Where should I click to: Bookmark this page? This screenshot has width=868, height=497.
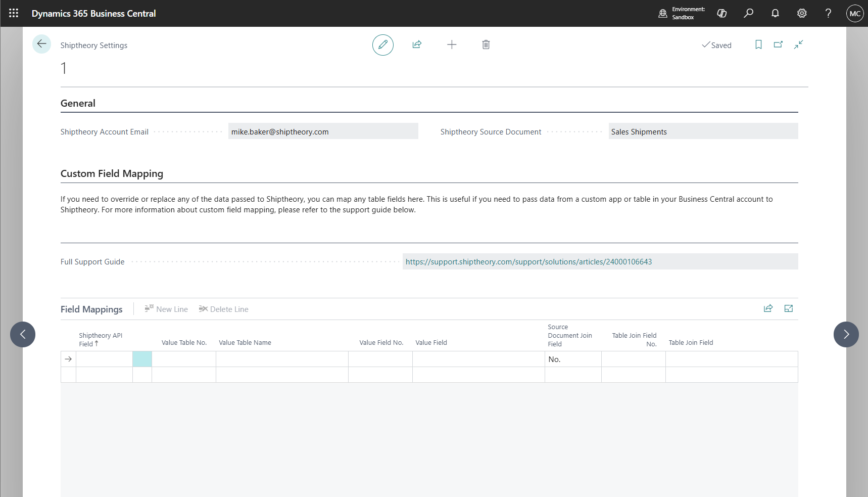pos(758,44)
